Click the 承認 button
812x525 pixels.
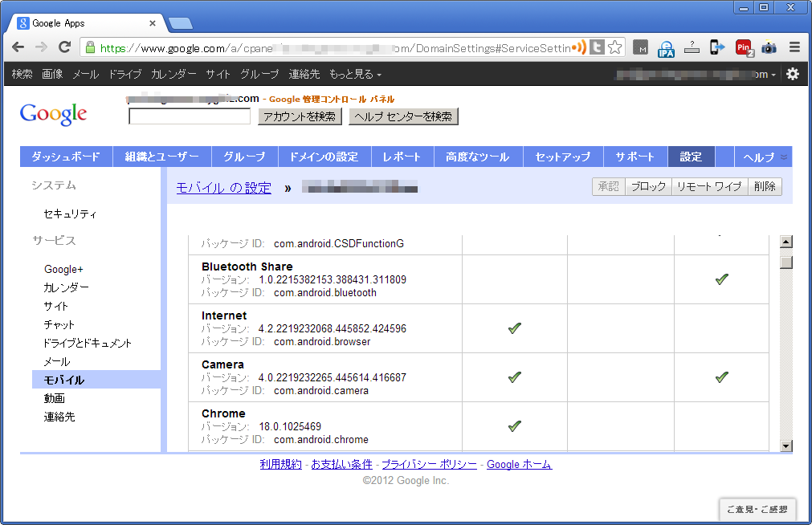pos(609,186)
